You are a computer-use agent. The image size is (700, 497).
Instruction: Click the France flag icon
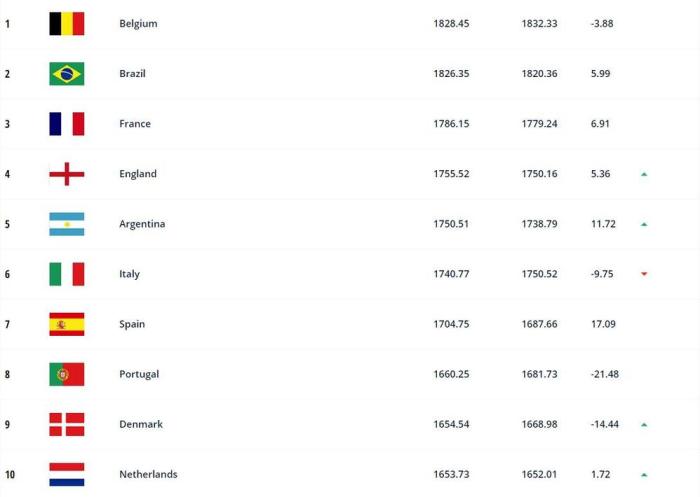67,124
